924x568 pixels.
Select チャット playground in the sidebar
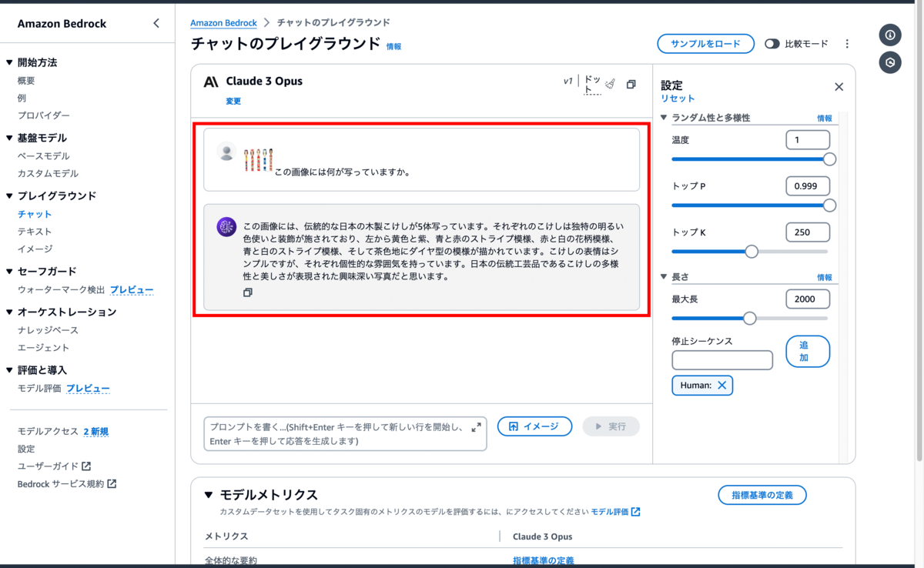[x=35, y=214]
